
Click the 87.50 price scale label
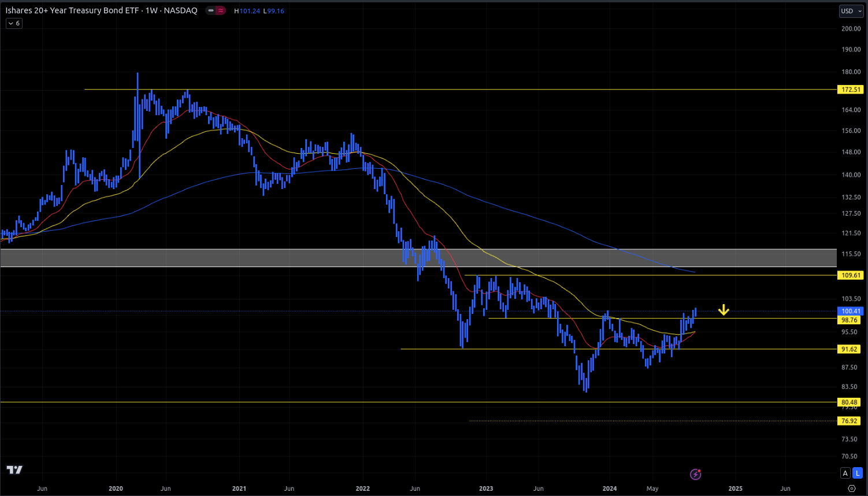point(850,367)
